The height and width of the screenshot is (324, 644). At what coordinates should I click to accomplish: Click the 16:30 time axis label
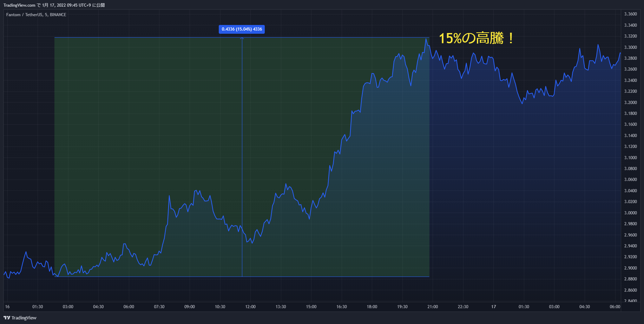pos(342,307)
